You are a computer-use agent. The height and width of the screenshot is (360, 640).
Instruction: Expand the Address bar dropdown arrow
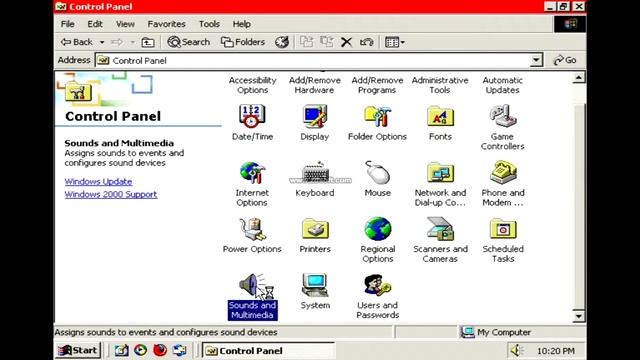tap(536, 60)
